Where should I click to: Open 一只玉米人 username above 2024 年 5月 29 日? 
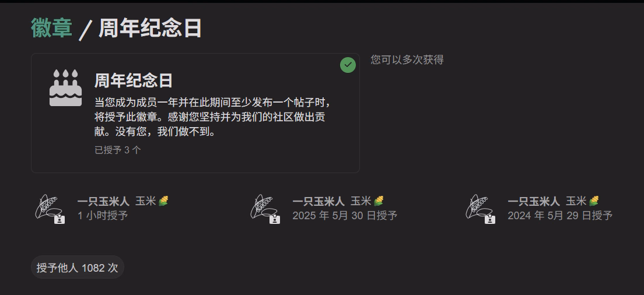tap(534, 201)
